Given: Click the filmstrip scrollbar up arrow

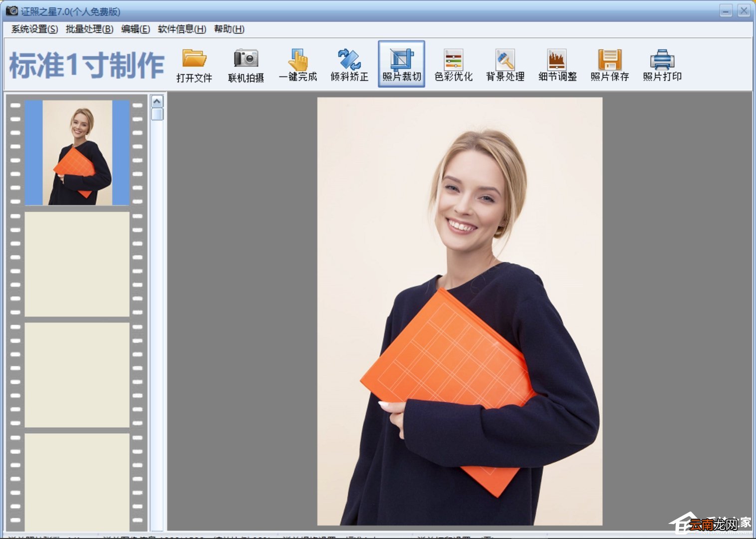Looking at the screenshot, I should point(157,102).
